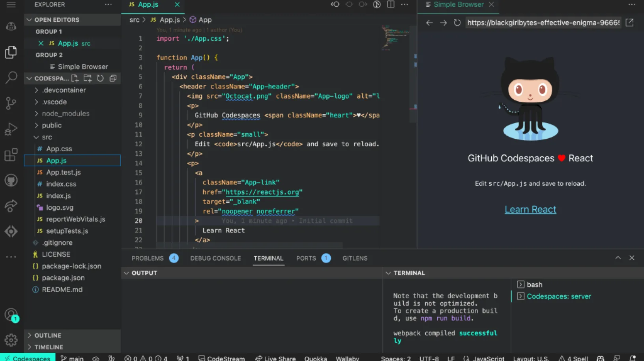Switch to the PORTS tab

point(306,259)
